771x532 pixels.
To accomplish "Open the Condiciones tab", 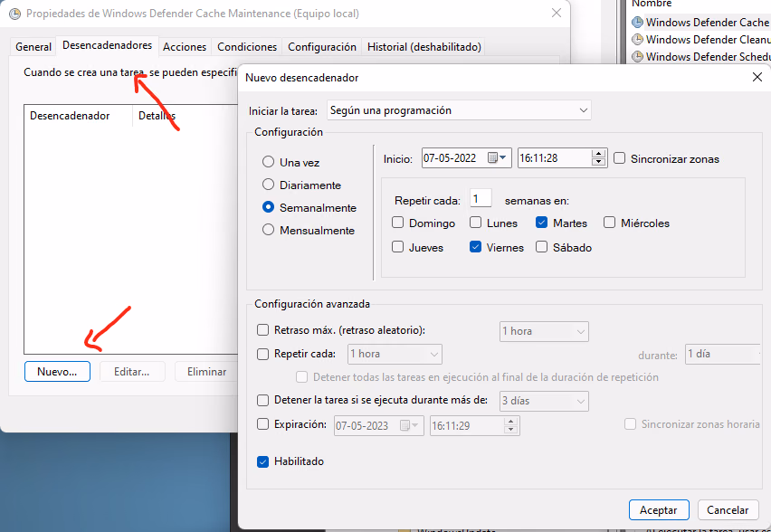I will point(247,47).
